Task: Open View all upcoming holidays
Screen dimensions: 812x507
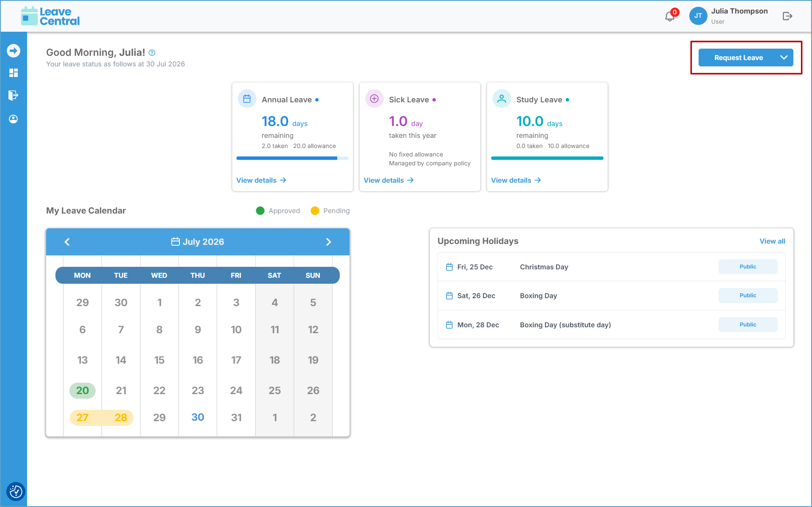Action: [x=772, y=241]
